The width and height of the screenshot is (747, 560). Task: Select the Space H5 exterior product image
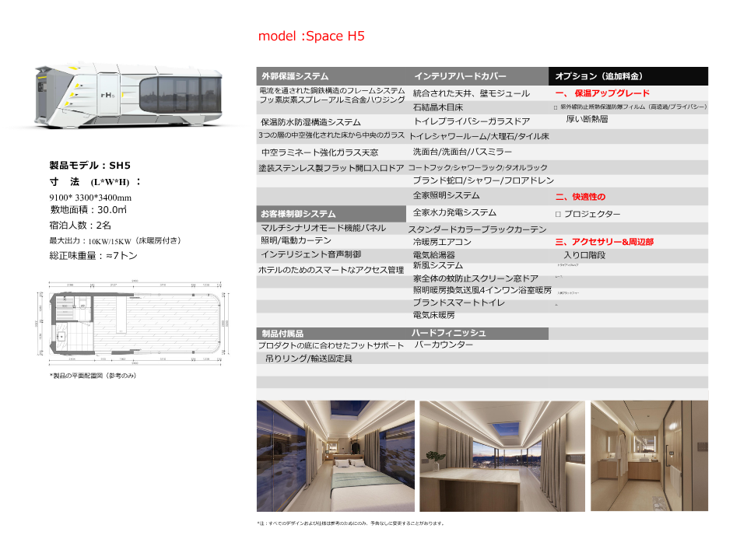point(128,95)
